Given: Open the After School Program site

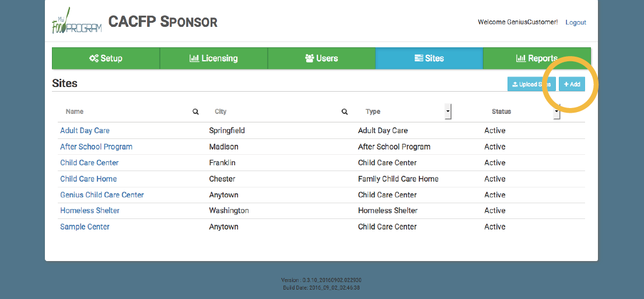Looking at the screenshot, I should pyautogui.click(x=96, y=147).
